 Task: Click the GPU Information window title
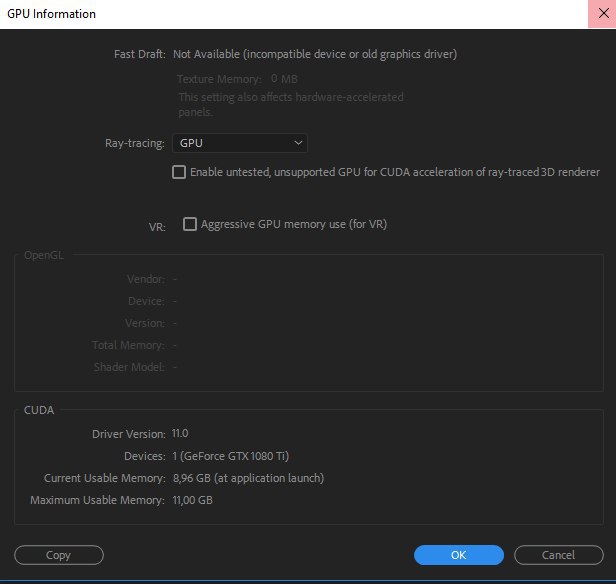(51, 14)
